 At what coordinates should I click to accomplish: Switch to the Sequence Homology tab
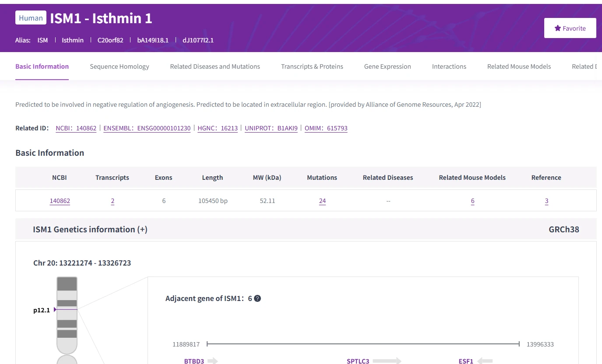pyautogui.click(x=119, y=66)
